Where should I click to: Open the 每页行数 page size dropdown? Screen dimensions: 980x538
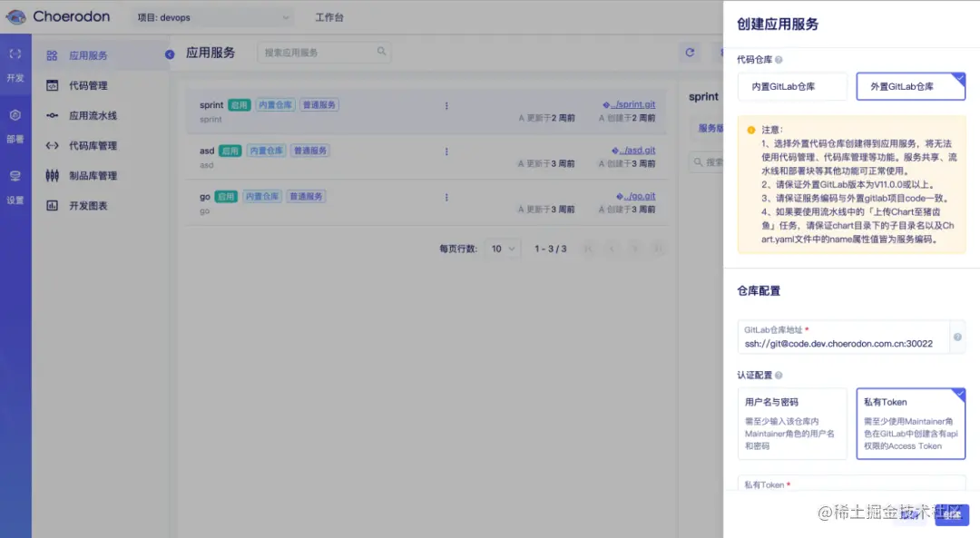click(503, 249)
